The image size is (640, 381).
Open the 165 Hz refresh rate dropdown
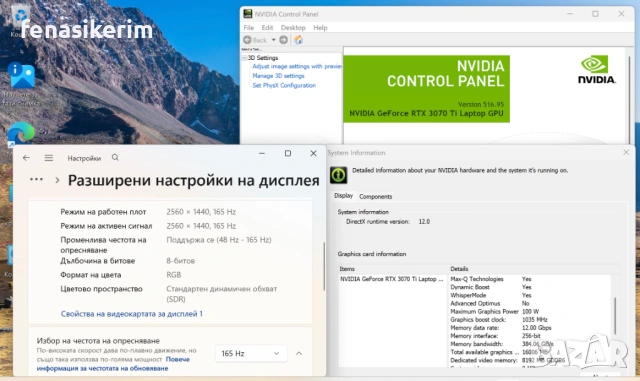click(x=250, y=353)
